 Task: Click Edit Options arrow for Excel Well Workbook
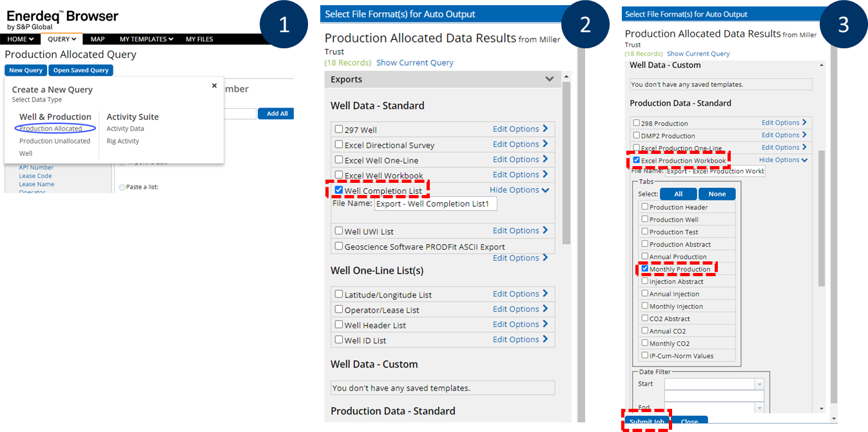545,174
